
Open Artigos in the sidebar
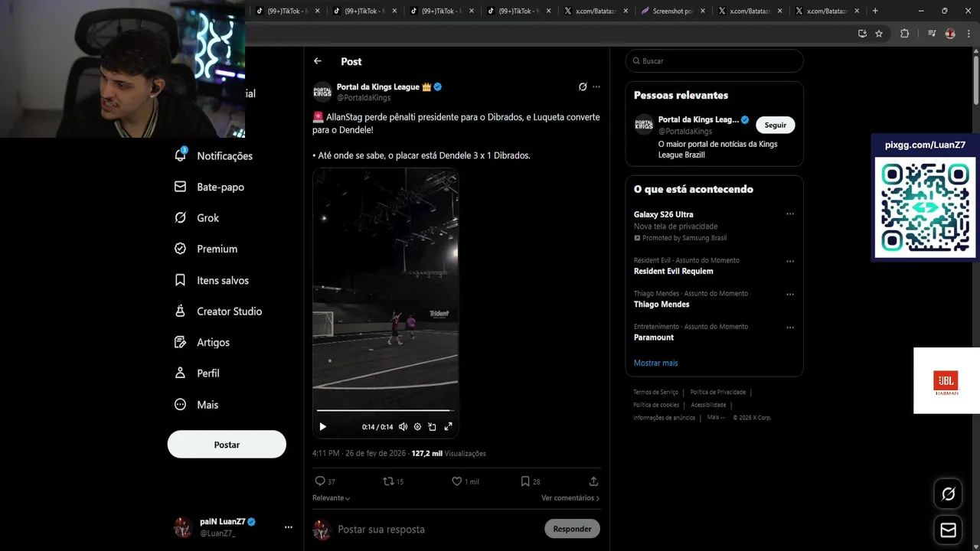pyautogui.click(x=202, y=342)
